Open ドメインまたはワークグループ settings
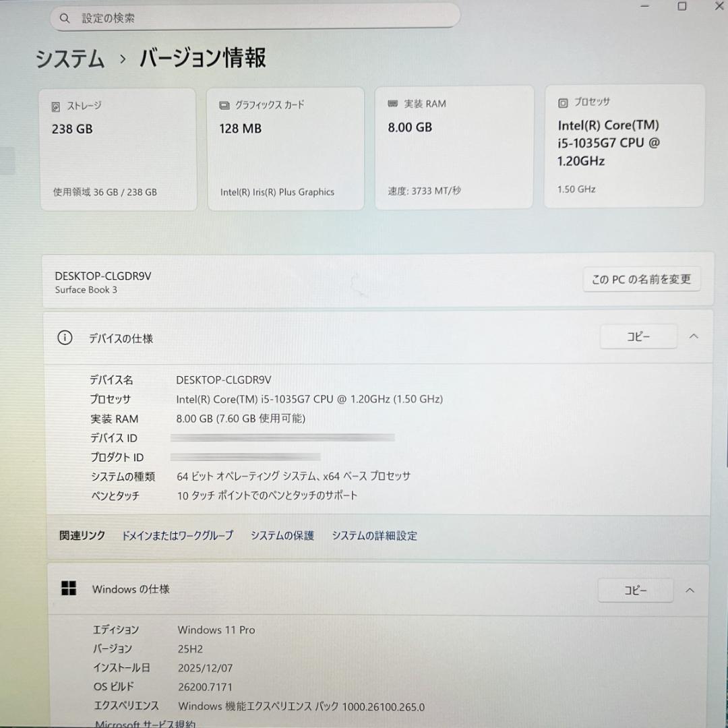Viewport: 728px width, 728px height. coord(177,535)
